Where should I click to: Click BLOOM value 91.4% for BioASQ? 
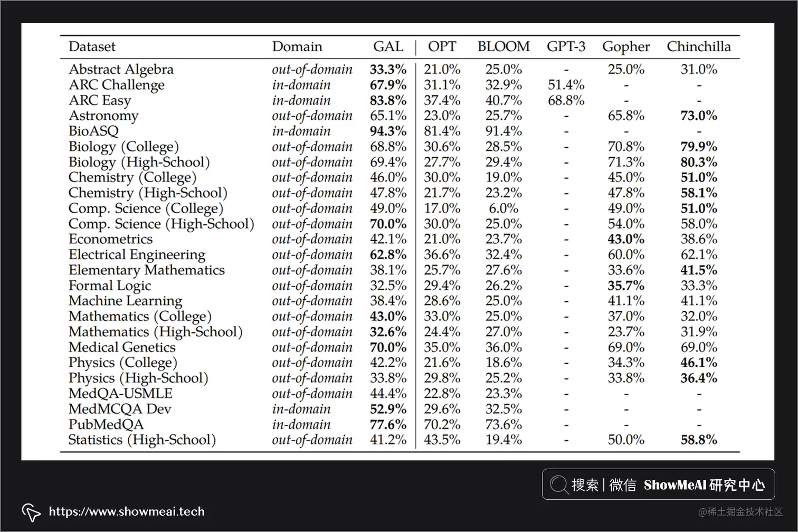503,131
